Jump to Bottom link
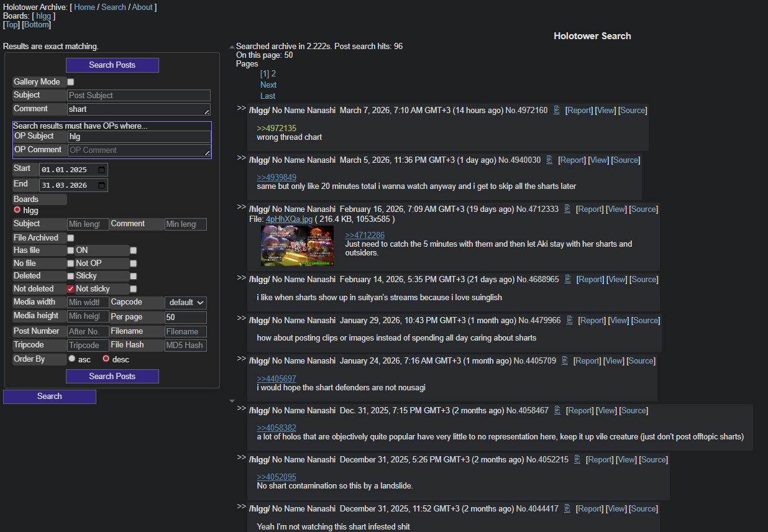 (x=36, y=25)
